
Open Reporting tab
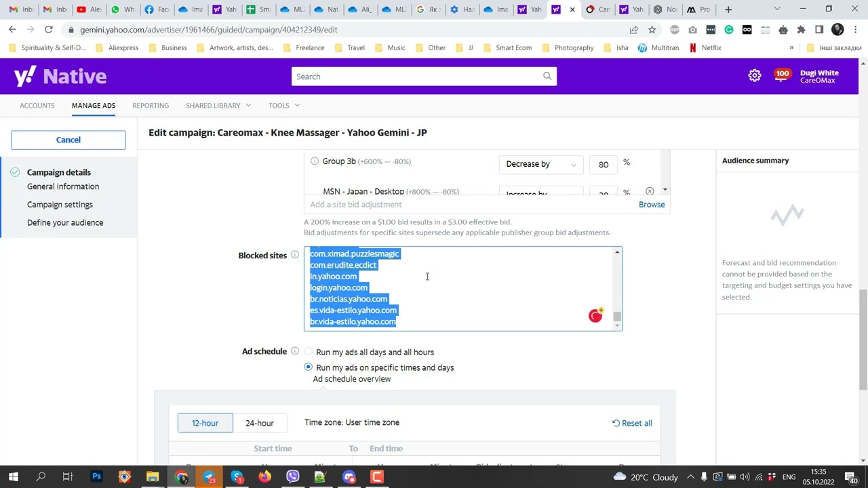click(x=151, y=105)
